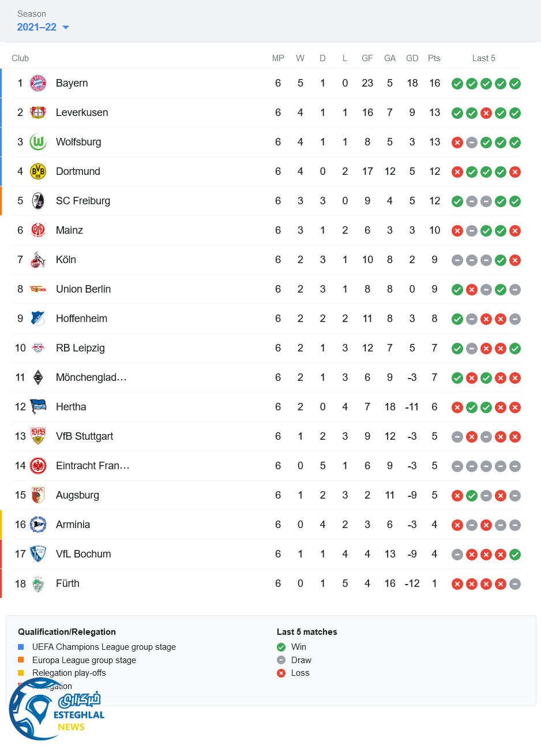
Task: Click the Pts column header
Action: click(x=434, y=58)
